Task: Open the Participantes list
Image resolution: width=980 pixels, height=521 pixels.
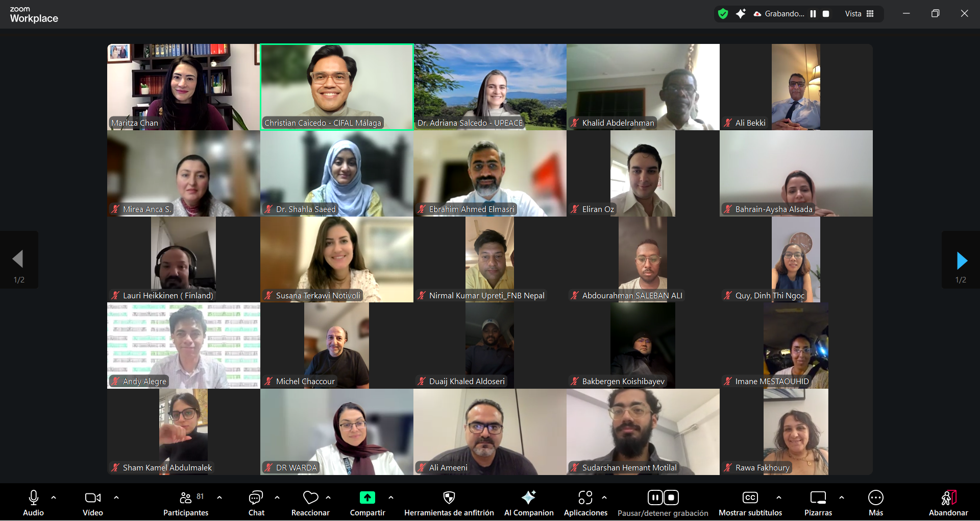Action: coord(186,498)
